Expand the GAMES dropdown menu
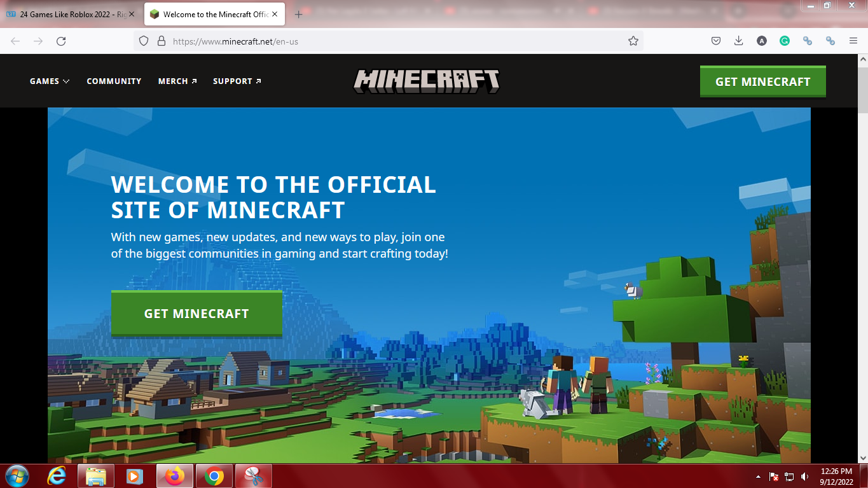 (x=50, y=81)
